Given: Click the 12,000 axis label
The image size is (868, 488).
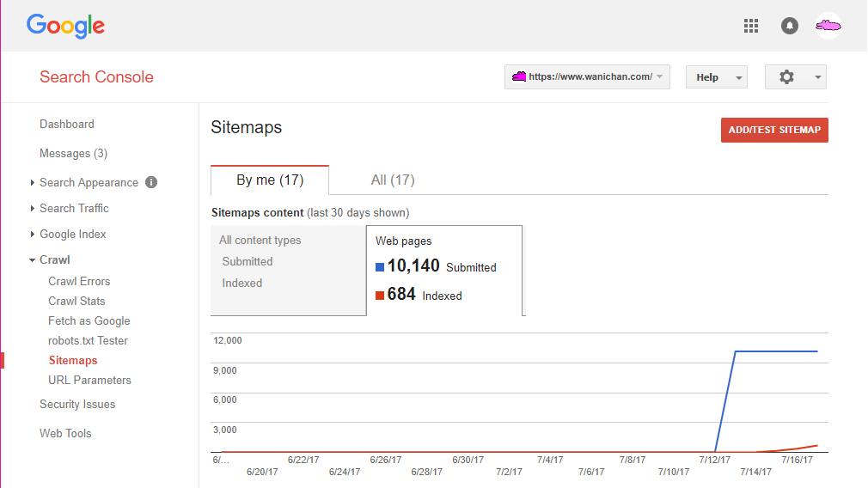Looking at the screenshot, I should coord(228,340).
